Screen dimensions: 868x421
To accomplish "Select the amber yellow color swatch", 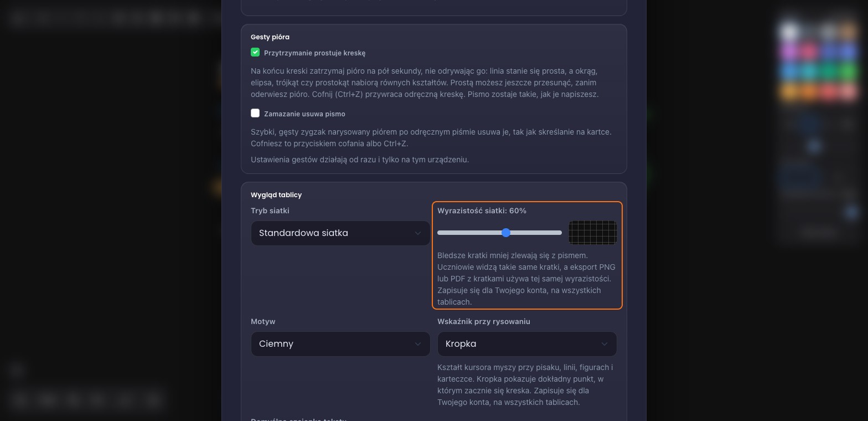I will pyautogui.click(x=789, y=91).
